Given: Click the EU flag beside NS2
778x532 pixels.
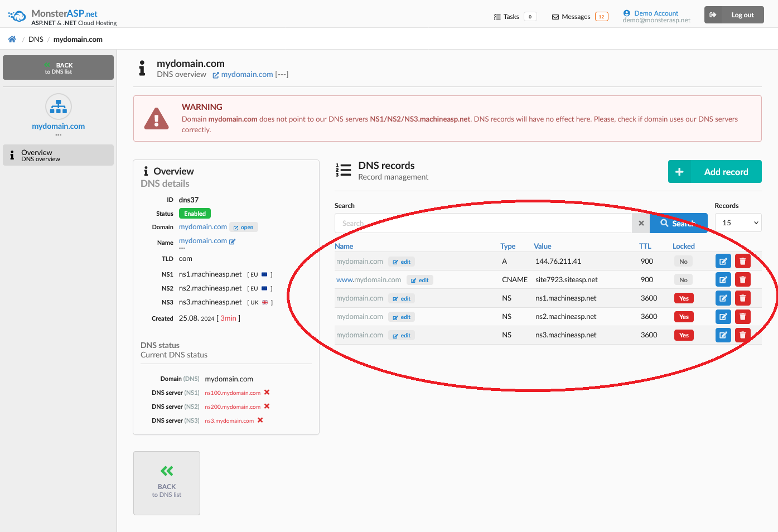Looking at the screenshot, I should [264, 288].
